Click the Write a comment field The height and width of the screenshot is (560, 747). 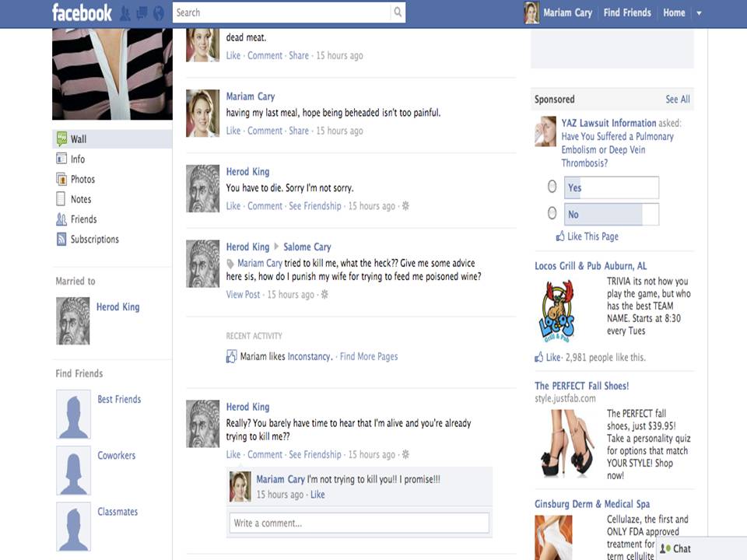pyautogui.click(x=359, y=523)
